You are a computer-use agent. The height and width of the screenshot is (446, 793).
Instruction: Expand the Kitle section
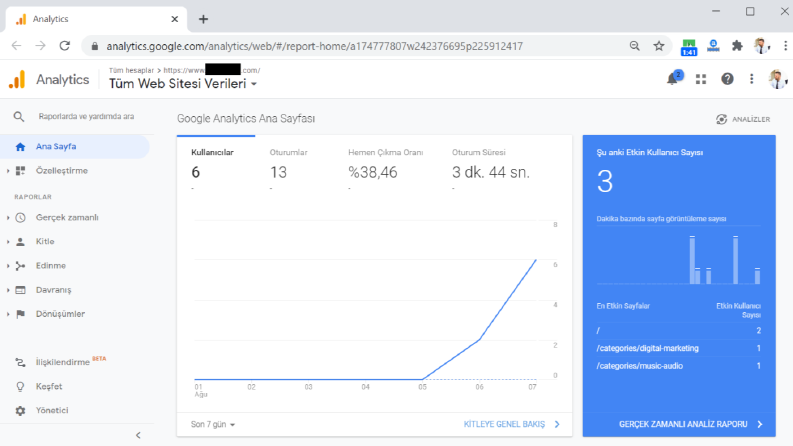(x=8, y=242)
